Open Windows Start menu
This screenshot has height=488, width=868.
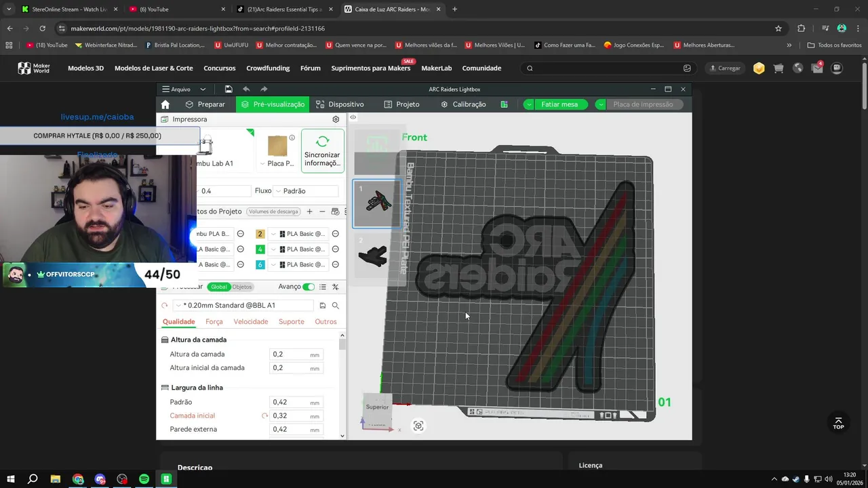[11, 479]
